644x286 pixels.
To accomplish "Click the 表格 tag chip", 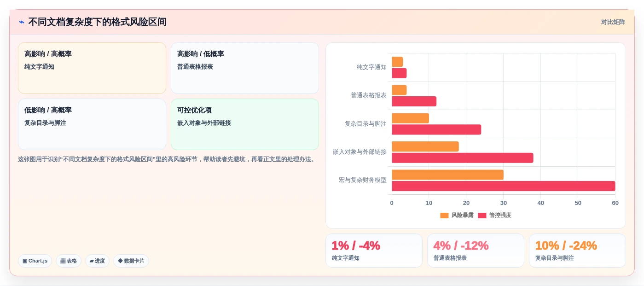I will (x=69, y=261).
